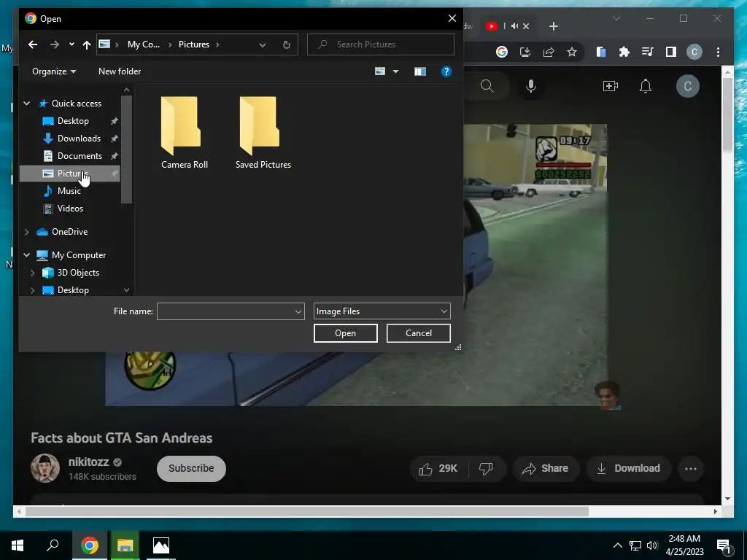Open dialog Help icon

tap(446, 71)
